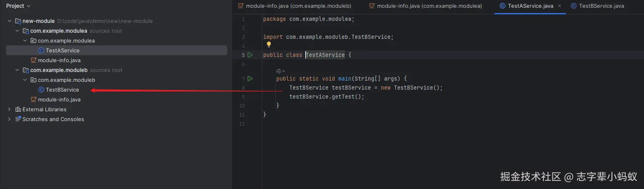Screen dimensions: 644x189
Task: Click the icon on modulea module-info tab
Action: coord(372,6)
